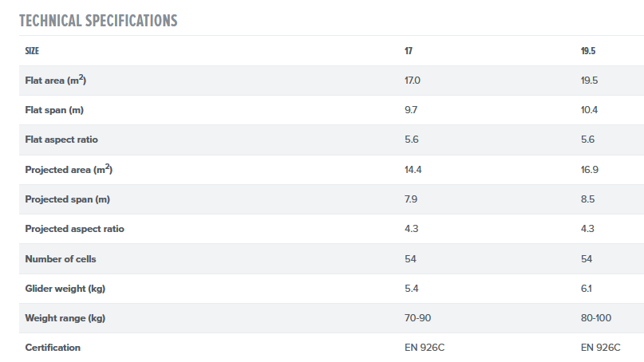Screen dimensions: 644x362
Task: Select the 8.5 projected span value
Action: point(588,199)
